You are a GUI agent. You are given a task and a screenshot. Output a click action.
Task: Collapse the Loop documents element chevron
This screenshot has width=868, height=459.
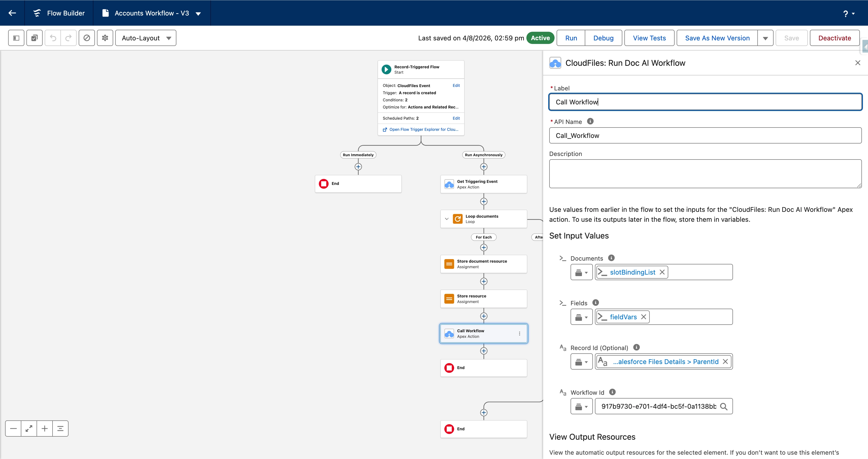[x=446, y=219]
